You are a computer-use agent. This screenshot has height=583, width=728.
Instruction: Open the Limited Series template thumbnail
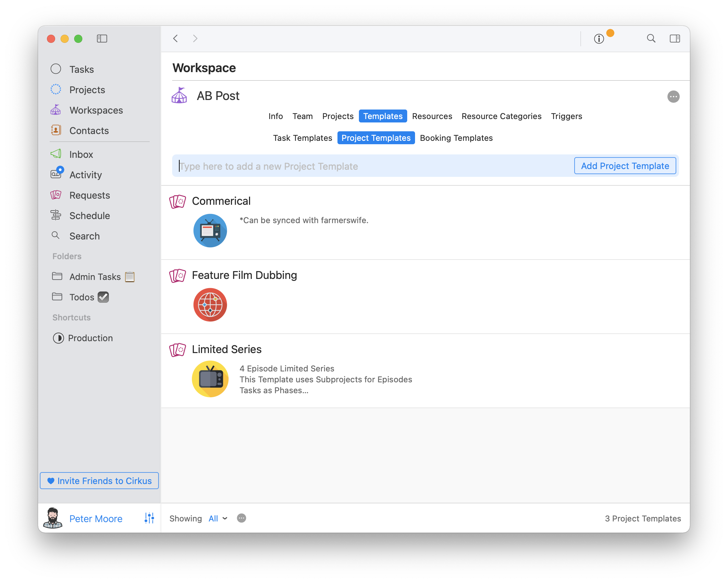[x=210, y=379]
